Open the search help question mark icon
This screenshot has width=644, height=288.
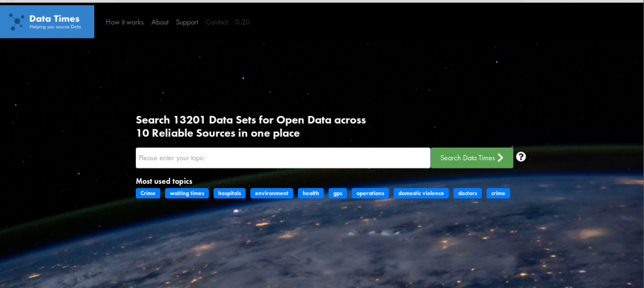point(521,156)
